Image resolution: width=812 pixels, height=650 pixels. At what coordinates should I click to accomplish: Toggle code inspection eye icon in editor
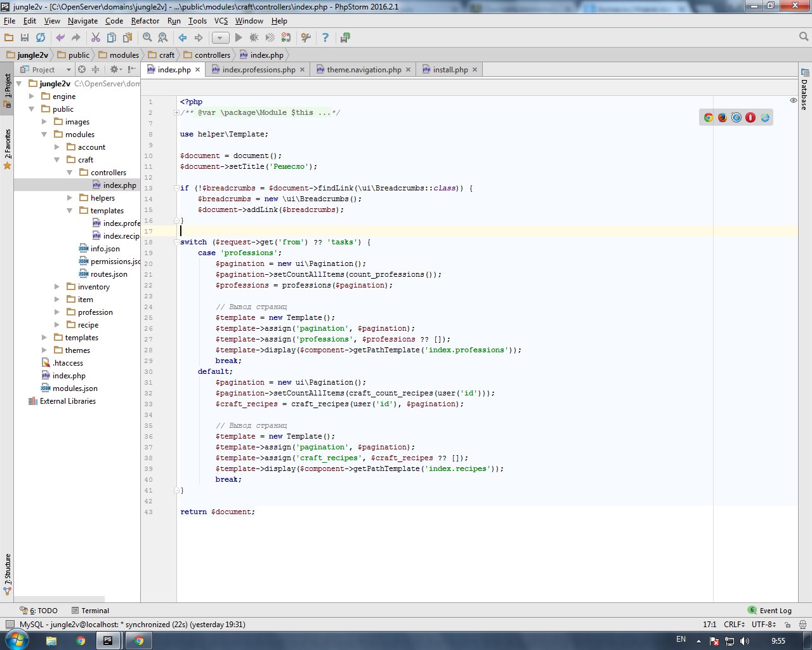pyautogui.click(x=793, y=101)
